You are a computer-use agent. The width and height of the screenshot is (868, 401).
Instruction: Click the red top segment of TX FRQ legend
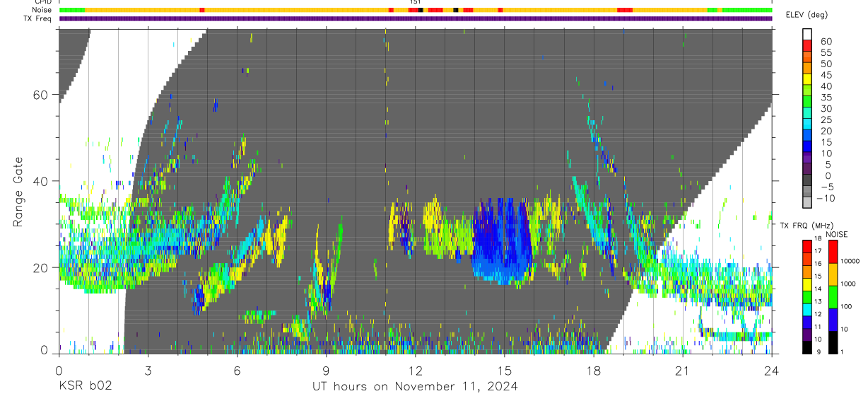(x=807, y=245)
